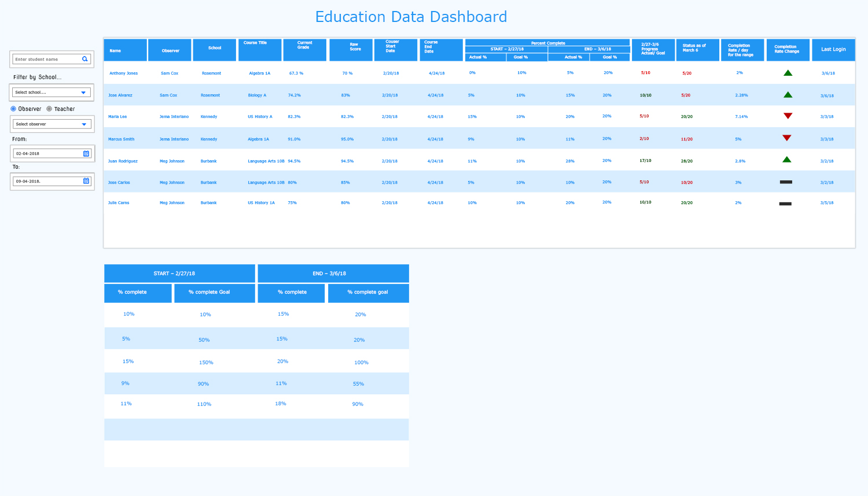
Task: Click the Completion Rate / day header
Action: [x=742, y=50]
